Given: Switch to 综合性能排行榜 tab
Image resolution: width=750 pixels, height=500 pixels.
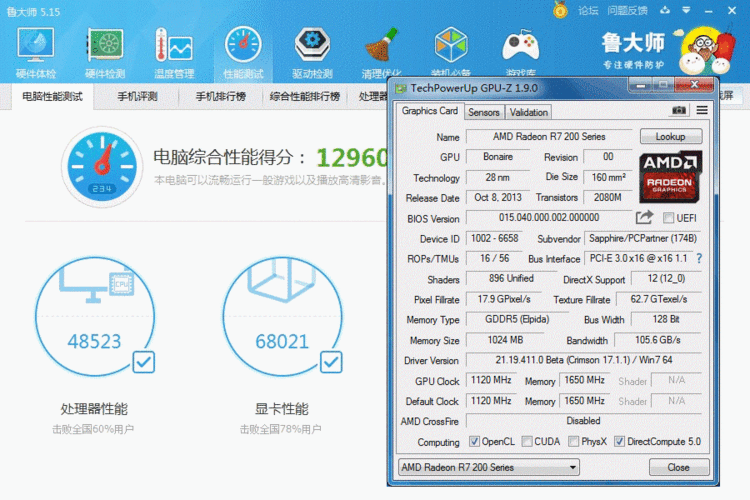Looking at the screenshot, I should (305, 97).
